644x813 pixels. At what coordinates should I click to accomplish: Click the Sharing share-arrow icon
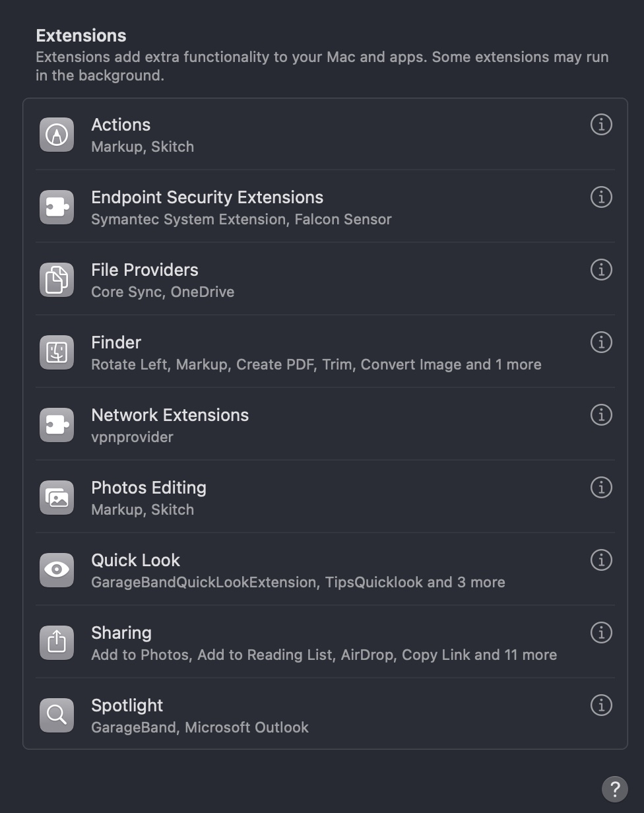(x=57, y=643)
